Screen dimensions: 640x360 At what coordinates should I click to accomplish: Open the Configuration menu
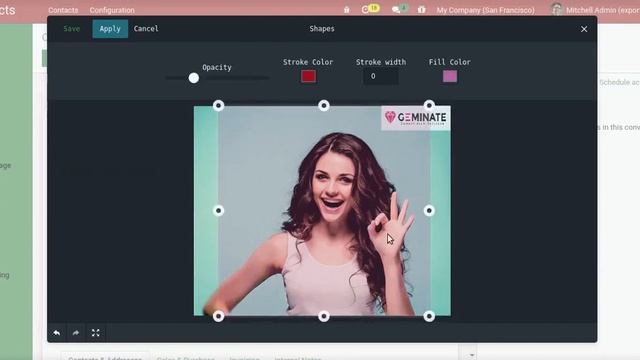[112, 10]
